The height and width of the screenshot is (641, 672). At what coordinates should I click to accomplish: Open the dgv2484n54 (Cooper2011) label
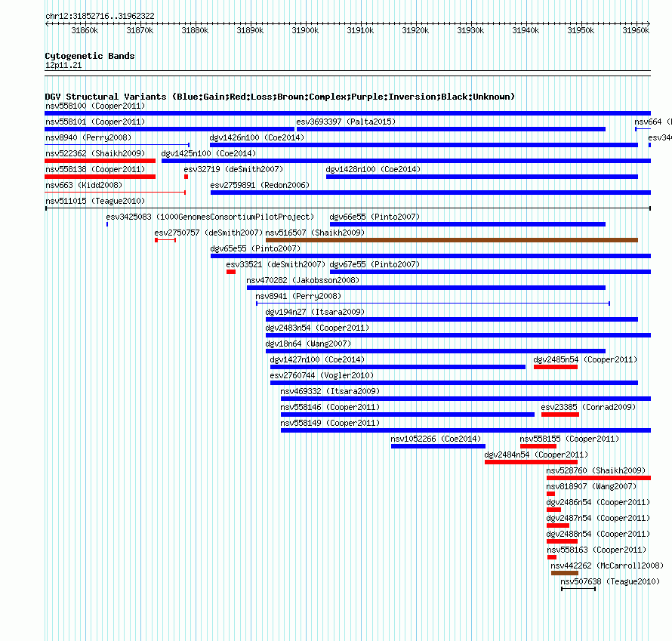[536, 455]
